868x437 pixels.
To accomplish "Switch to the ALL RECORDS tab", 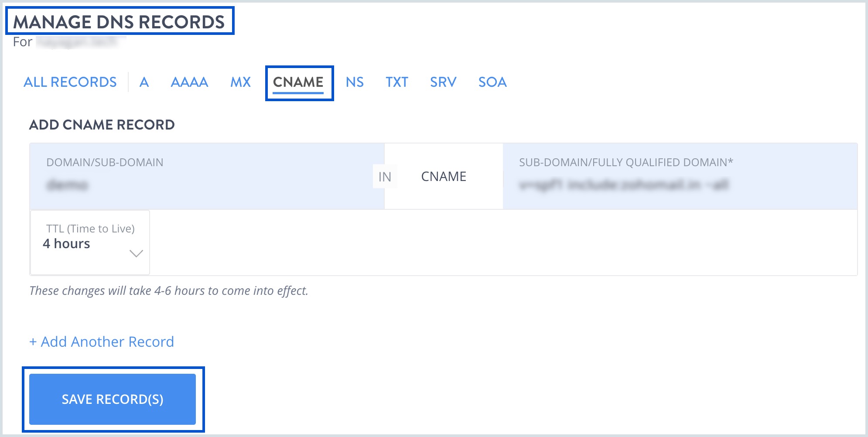I will click(x=70, y=82).
